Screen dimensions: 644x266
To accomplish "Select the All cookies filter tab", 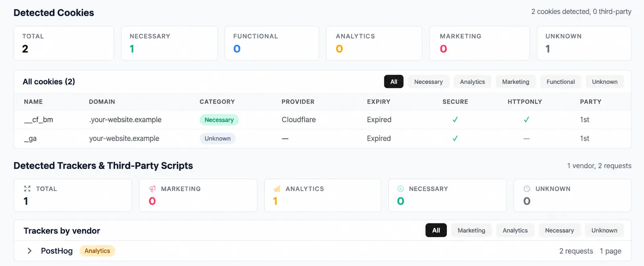I will click(394, 82).
